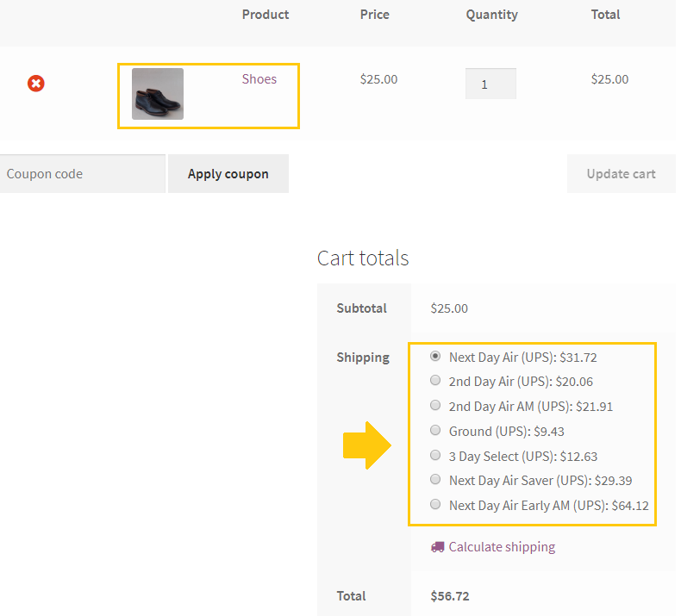Click the Total label in cart totals

click(352, 596)
